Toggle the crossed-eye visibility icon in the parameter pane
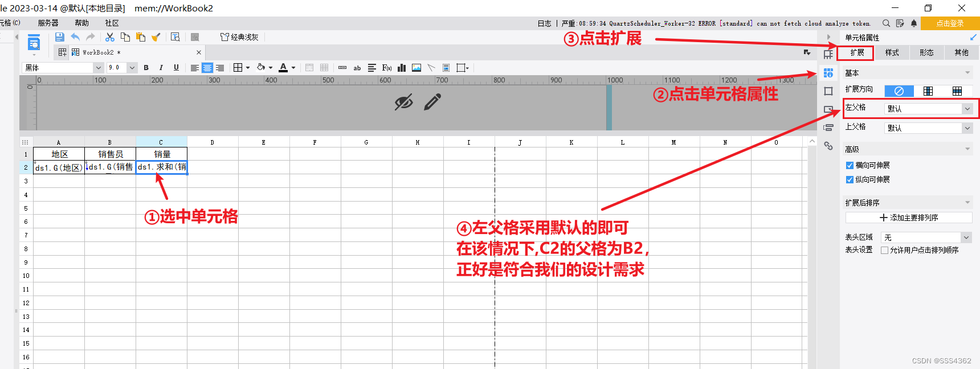 coord(403,102)
